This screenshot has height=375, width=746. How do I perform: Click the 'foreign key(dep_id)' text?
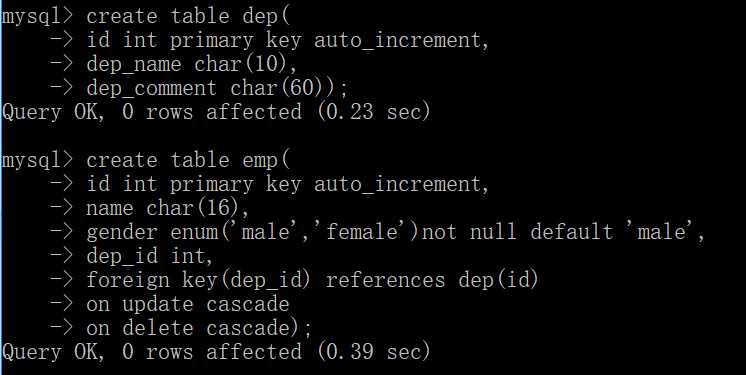(x=198, y=280)
